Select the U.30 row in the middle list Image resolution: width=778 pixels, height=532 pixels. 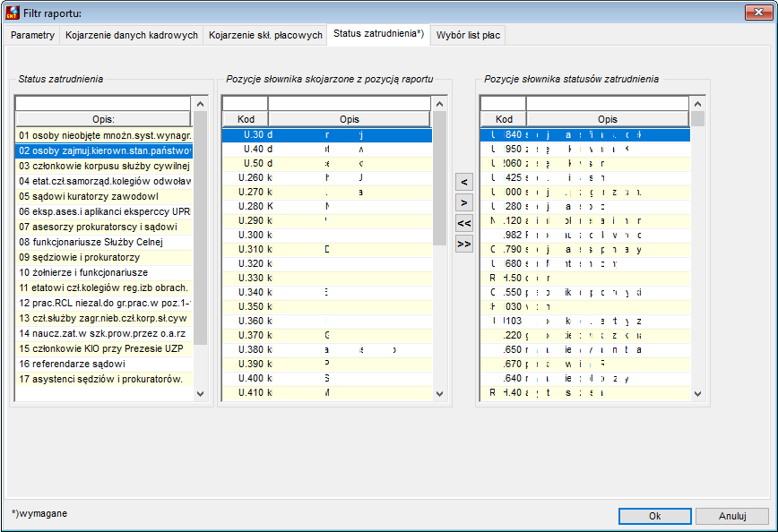point(327,134)
